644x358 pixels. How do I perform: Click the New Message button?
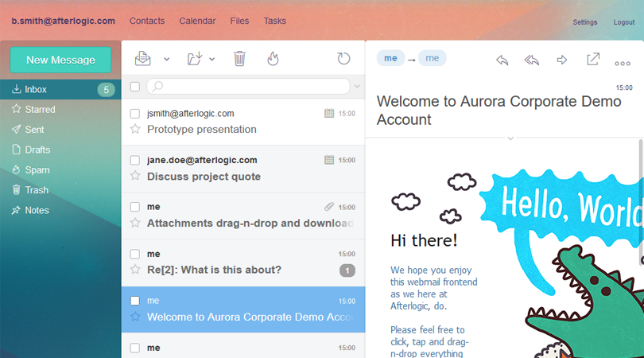60,60
